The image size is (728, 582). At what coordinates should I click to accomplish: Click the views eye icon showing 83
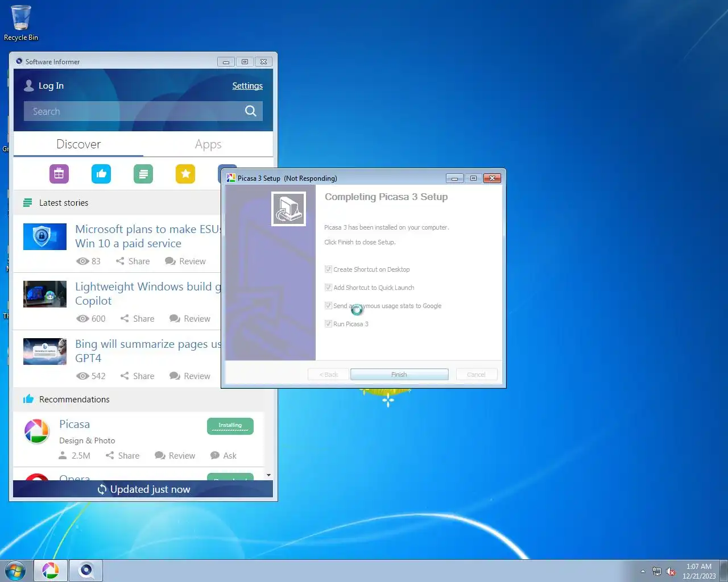point(82,261)
